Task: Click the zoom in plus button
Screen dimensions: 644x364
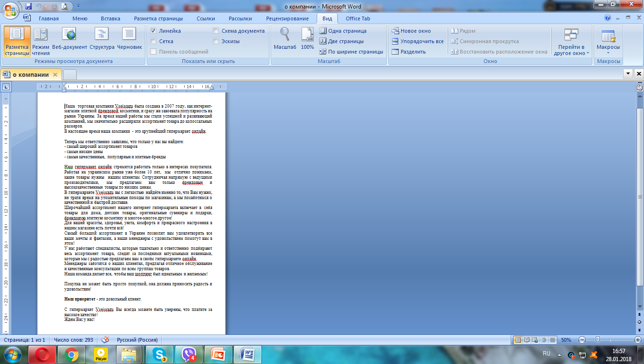Action: point(637,340)
